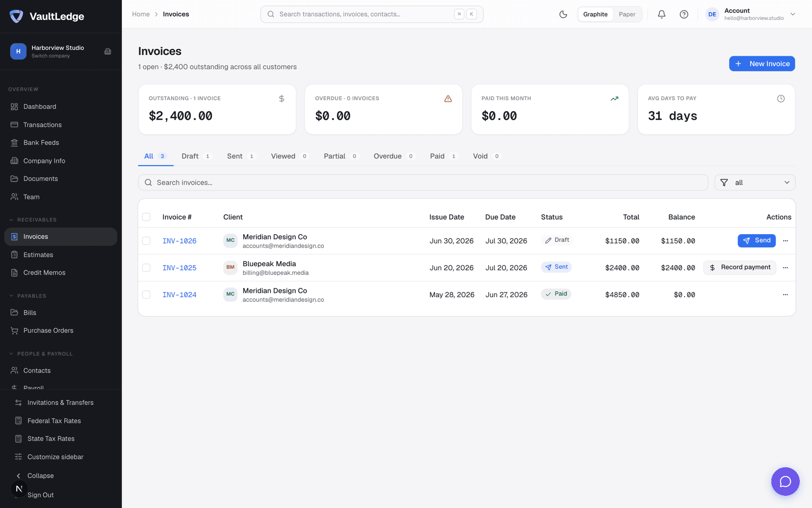Click the MC avatar for INV-1026

click(x=230, y=240)
